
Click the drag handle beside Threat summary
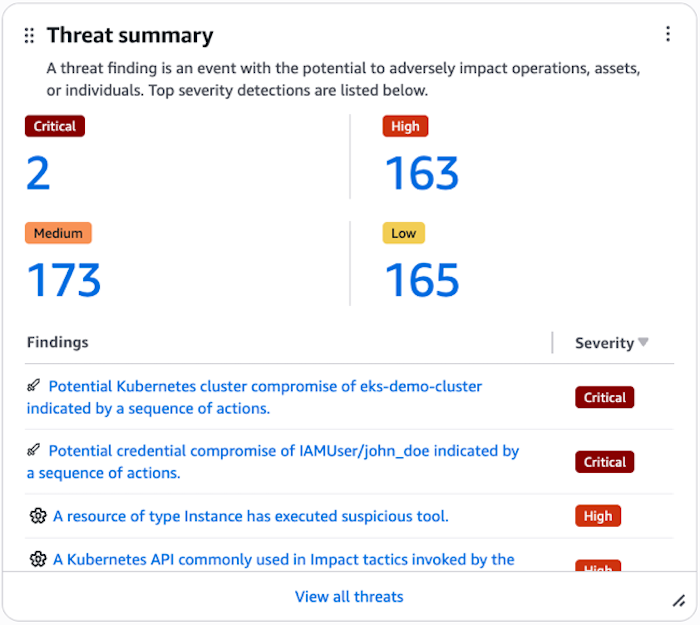click(29, 35)
